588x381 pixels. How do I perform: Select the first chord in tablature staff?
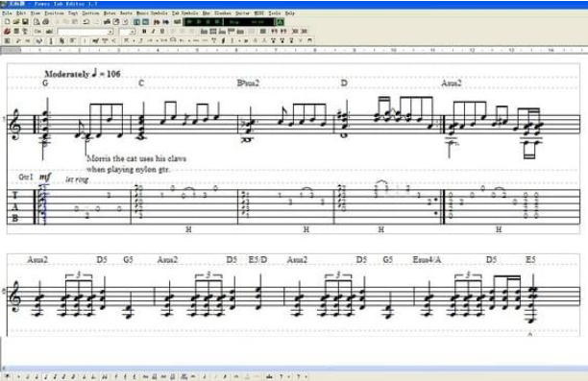44,204
